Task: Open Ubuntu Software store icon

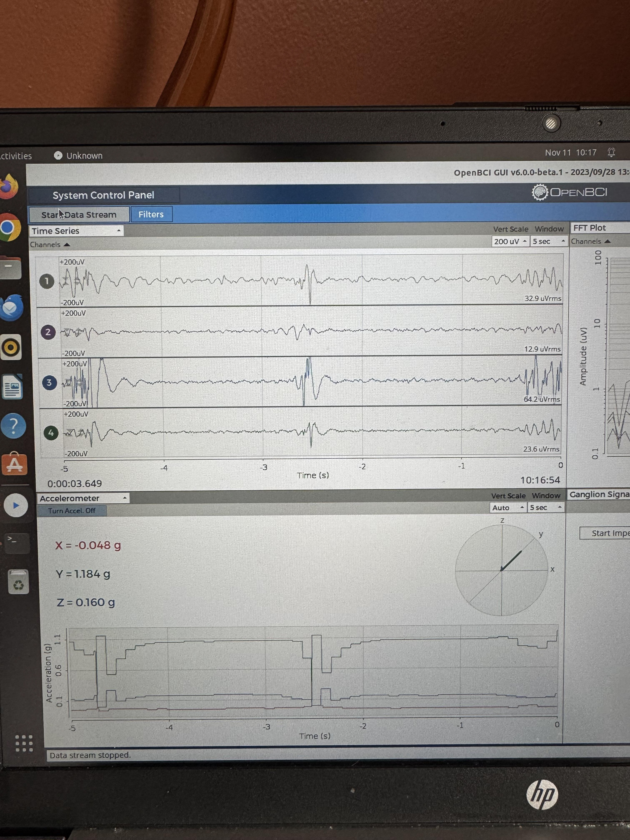Action: [x=14, y=464]
